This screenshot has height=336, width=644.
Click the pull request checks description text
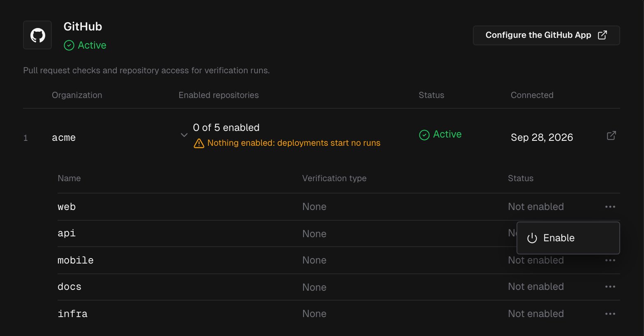click(146, 70)
